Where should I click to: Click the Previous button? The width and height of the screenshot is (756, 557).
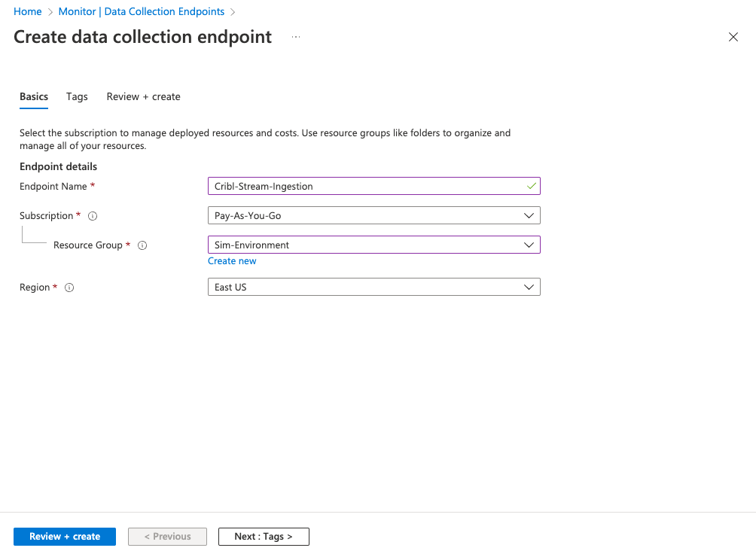(167, 536)
